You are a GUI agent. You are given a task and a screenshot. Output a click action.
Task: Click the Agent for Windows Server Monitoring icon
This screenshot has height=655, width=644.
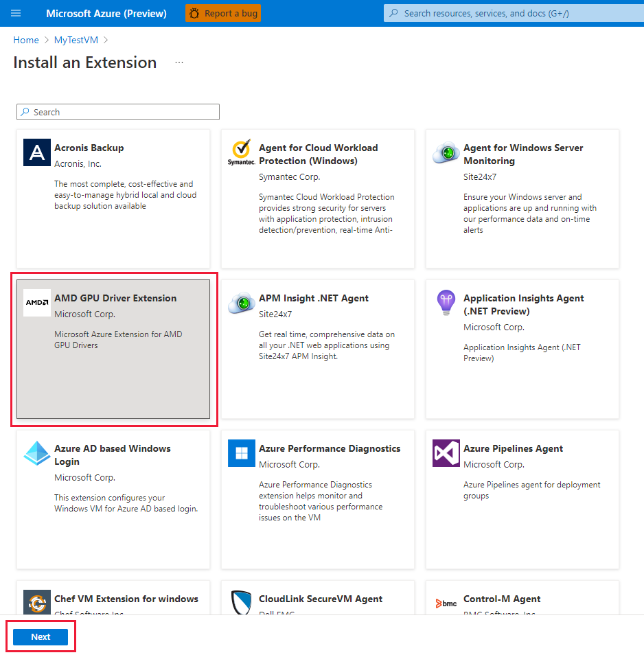pyautogui.click(x=446, y=152)
